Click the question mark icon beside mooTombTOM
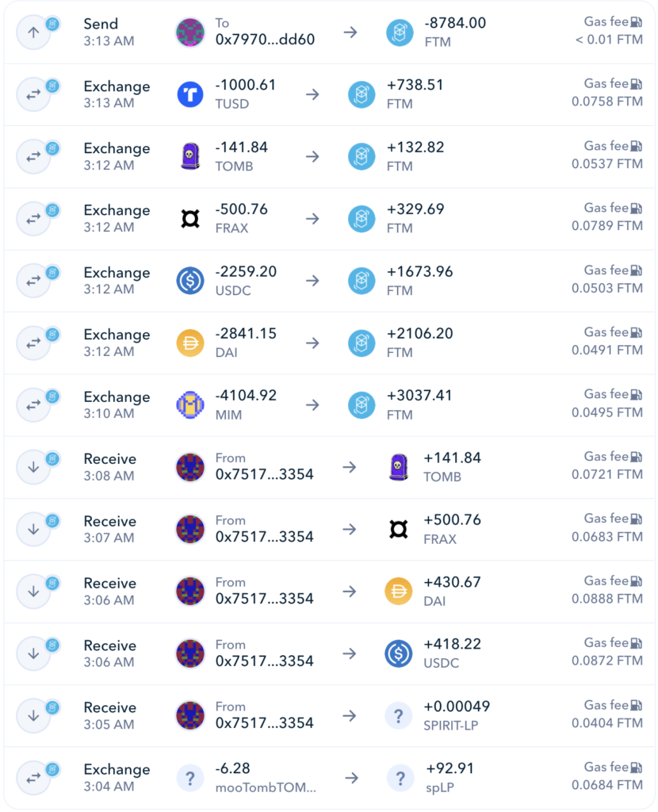This screenshot has height=812, width=658. 189,777
